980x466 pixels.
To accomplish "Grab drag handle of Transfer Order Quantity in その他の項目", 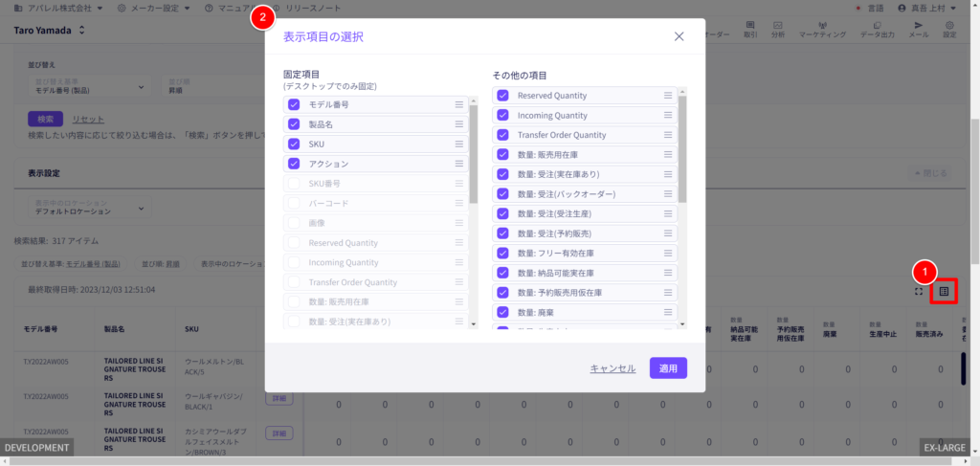I will (x=668, y=135).
